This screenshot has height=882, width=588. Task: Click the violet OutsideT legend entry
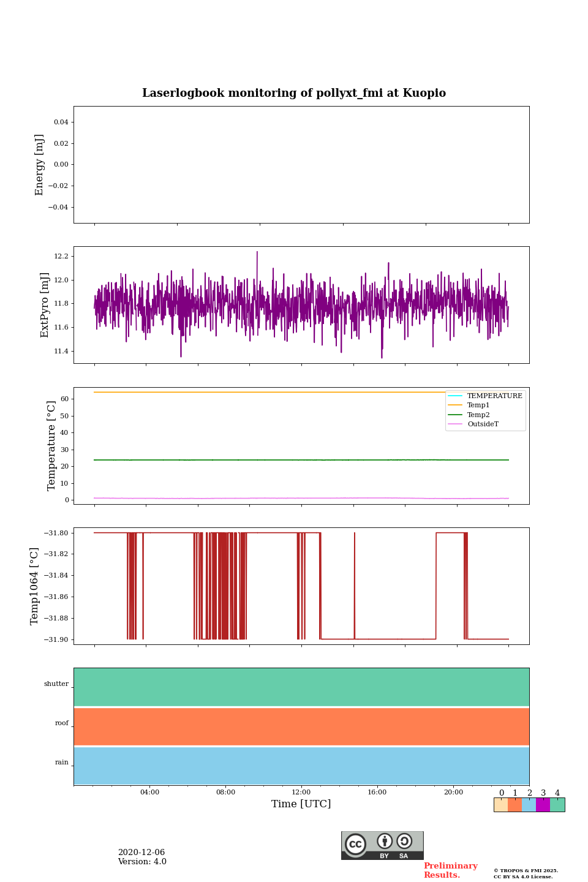click(482, 424)
